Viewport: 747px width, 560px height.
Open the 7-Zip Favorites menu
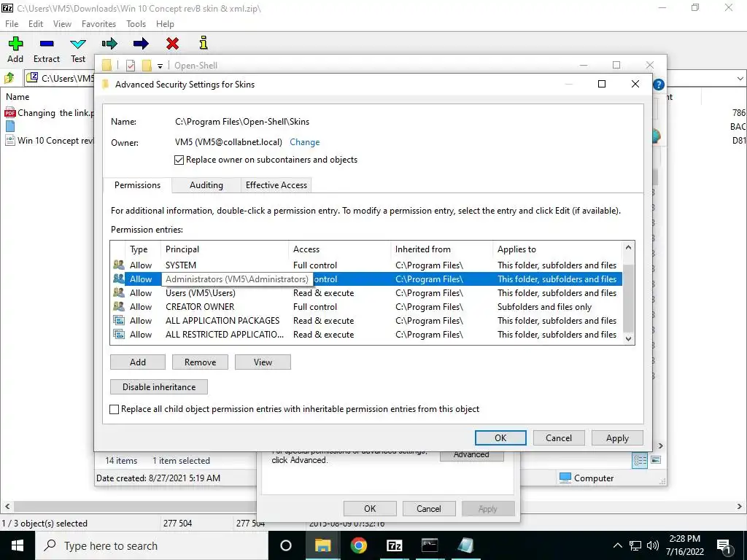click(x=98, y=24)
